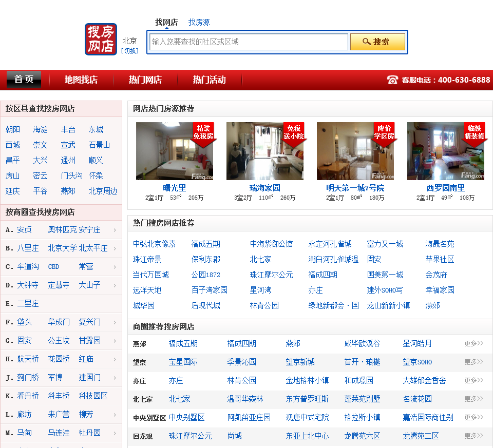493x448 pixels.
Task: Click the 瑞海家园 listing title link
Action: (x=265, y=188)
